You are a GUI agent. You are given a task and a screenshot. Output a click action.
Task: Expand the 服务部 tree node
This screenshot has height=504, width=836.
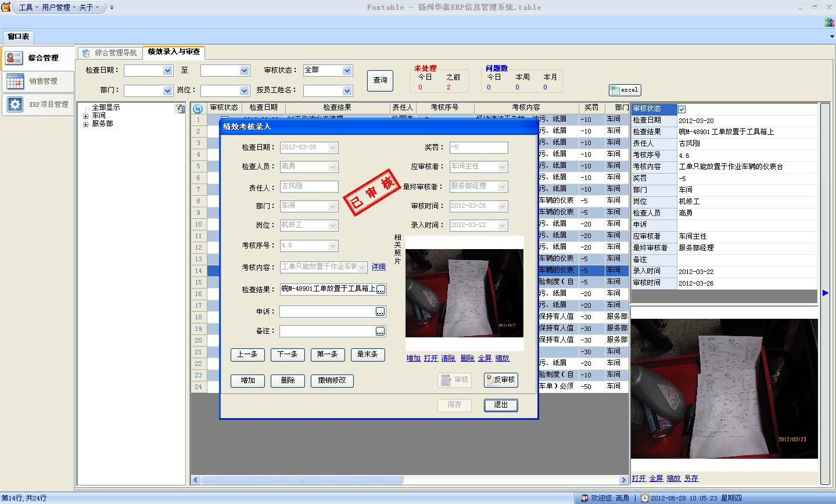coord(85,124)
